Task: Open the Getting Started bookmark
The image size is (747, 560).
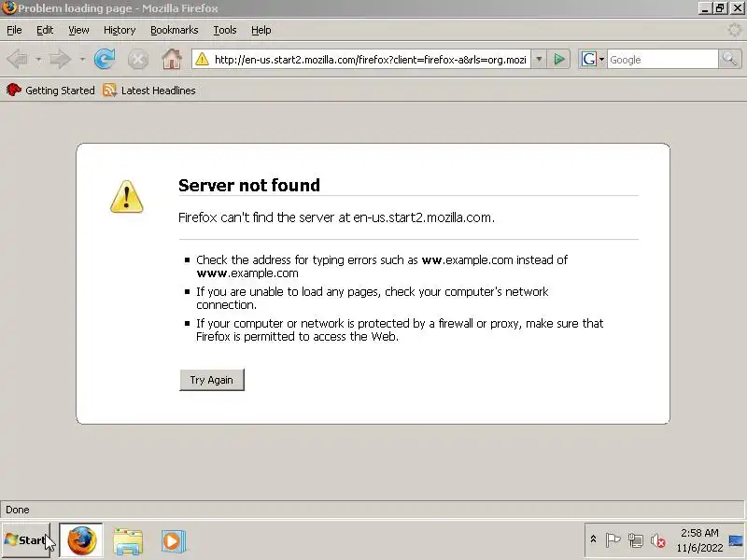Action: 50,90
